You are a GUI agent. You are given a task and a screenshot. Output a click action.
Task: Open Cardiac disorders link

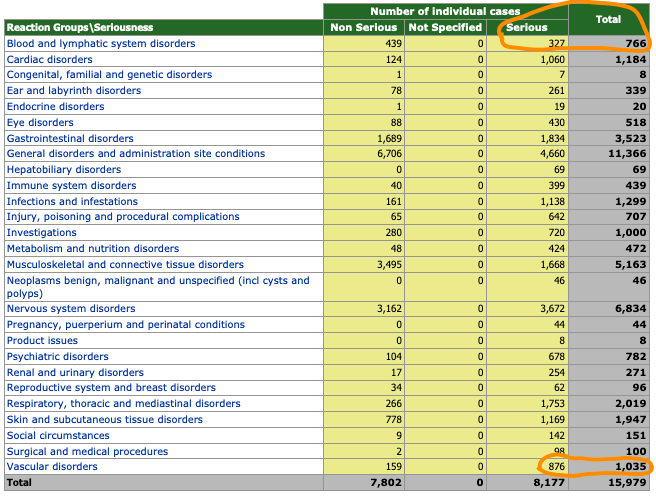coord(49,59)
